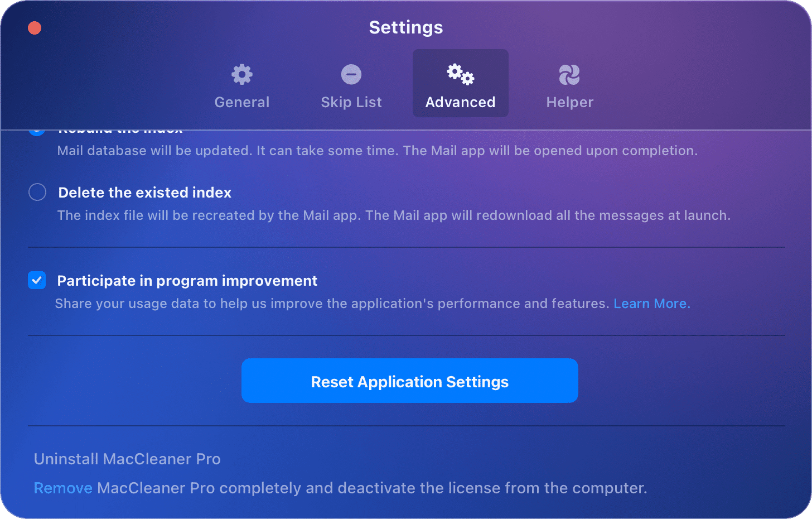Uncheck Participate in program improvement
This screenshot has height=519, width=812.
coord(37,280)
